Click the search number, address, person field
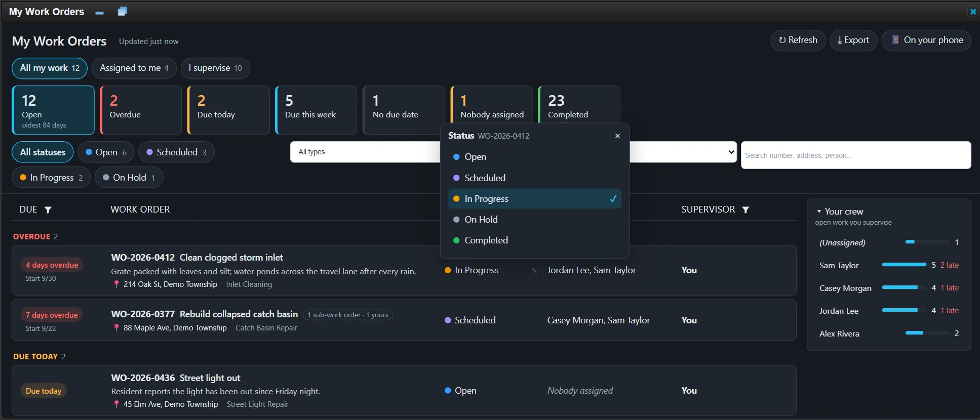980x420 pixels. (856, 155)
